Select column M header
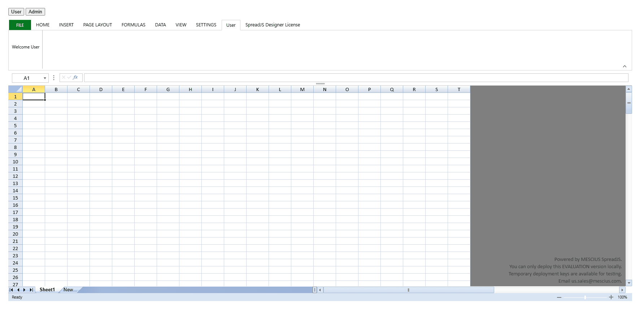The width and height of the screenshot is (644, 309). pyautogui.click(x=302, y=89)
